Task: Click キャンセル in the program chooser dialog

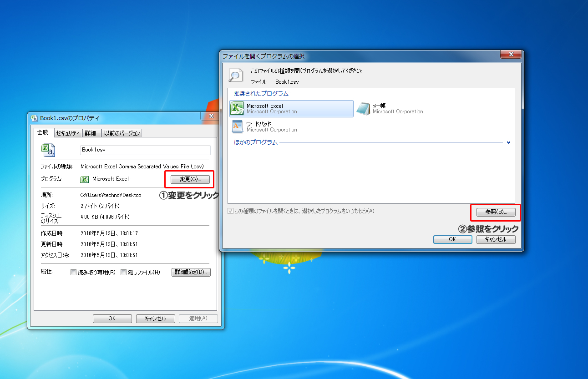Action: click(496, 239)
